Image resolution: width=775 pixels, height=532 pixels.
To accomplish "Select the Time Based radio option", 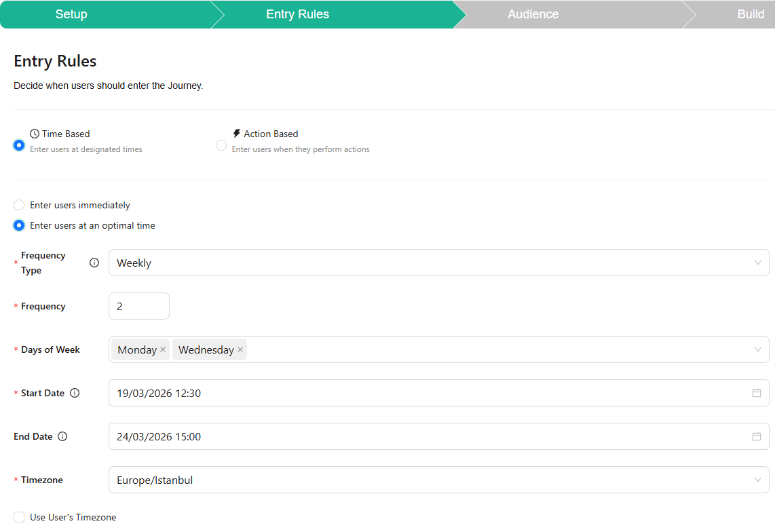I will coord(19,145).
